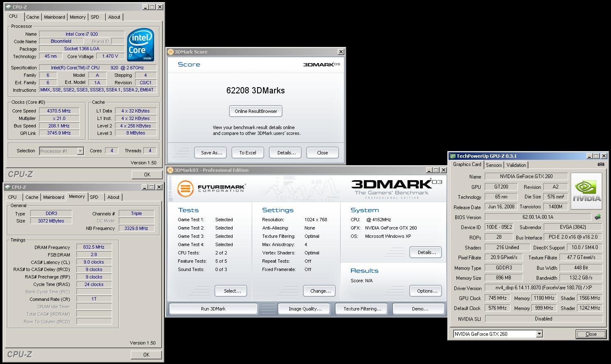
Task: Click Close button in GPU-Z
Action: point(590,334)
